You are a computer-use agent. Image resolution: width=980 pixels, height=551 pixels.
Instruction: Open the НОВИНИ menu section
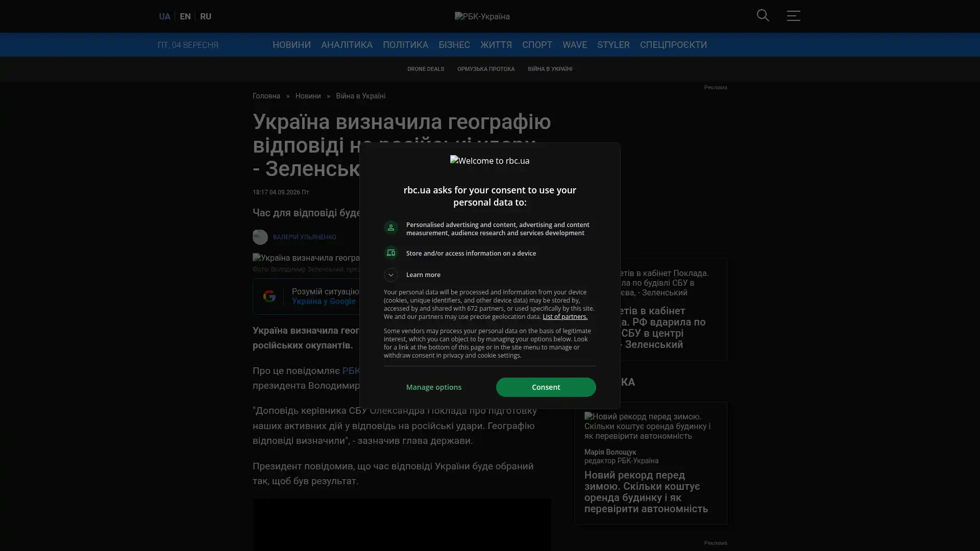point(291,45)
